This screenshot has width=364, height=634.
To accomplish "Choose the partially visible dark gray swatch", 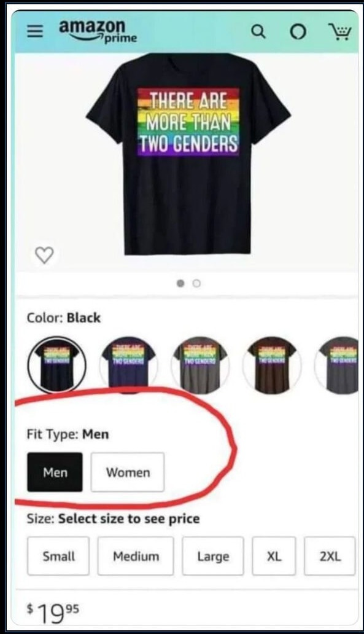I will tap(337, 365).
